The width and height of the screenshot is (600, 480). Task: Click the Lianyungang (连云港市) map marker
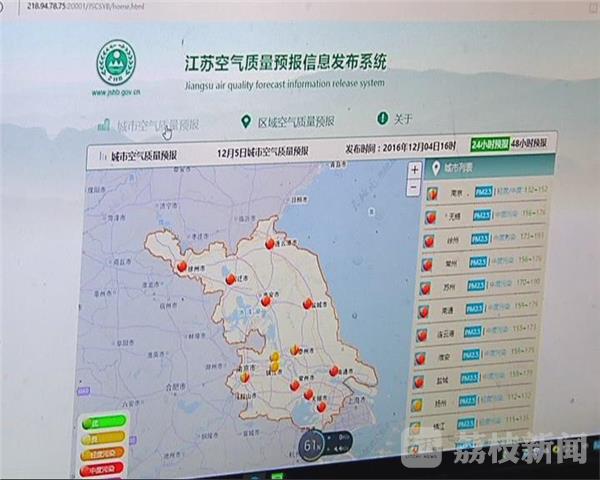pos(269,243)
